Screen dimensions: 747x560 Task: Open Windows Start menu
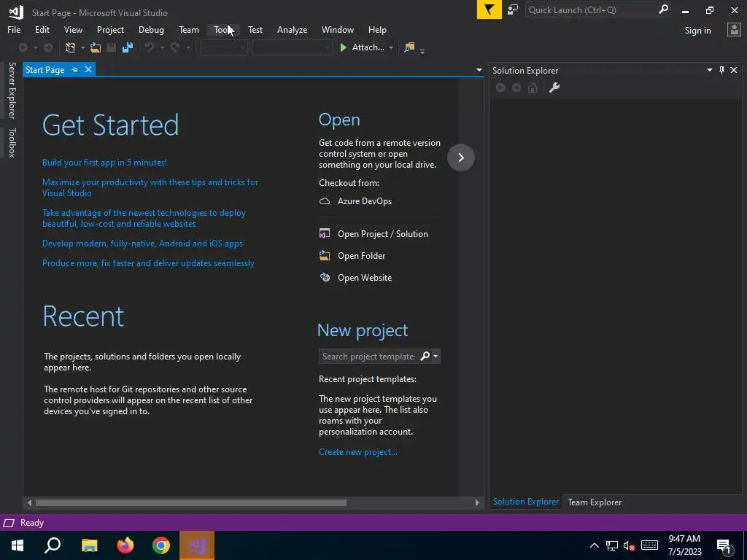18,545
